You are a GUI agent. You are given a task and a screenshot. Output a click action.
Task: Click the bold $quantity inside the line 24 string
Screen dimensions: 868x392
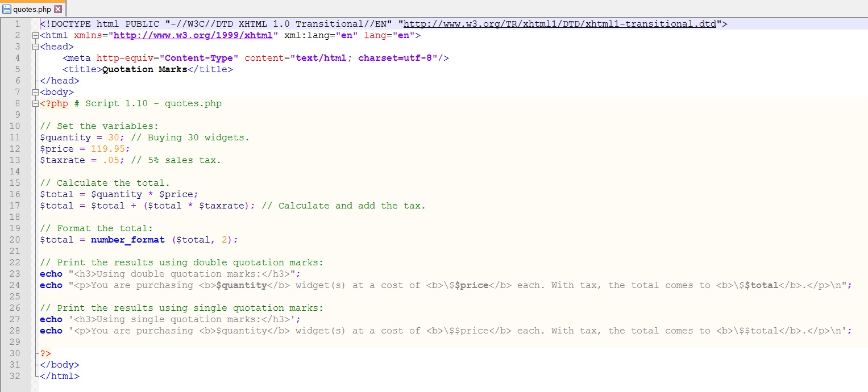(242, 285)
